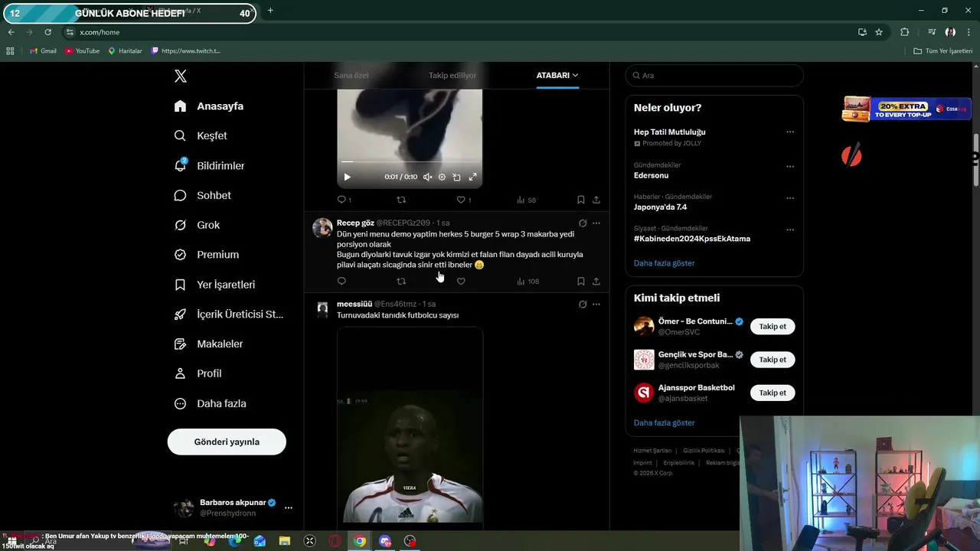This screenshot has width=980, height=551.
Task: Open video settings gear icon
Action: (x=442, y=177)
